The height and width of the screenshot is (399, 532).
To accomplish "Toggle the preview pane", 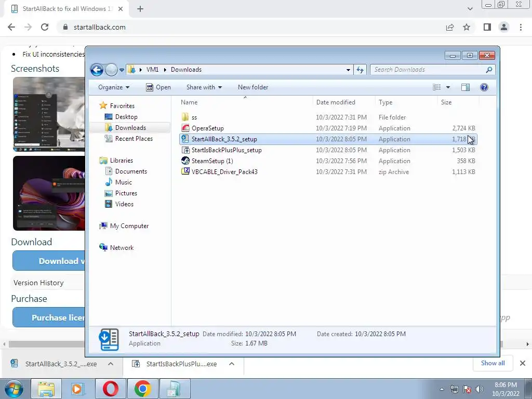I will (x=465, y=87).
